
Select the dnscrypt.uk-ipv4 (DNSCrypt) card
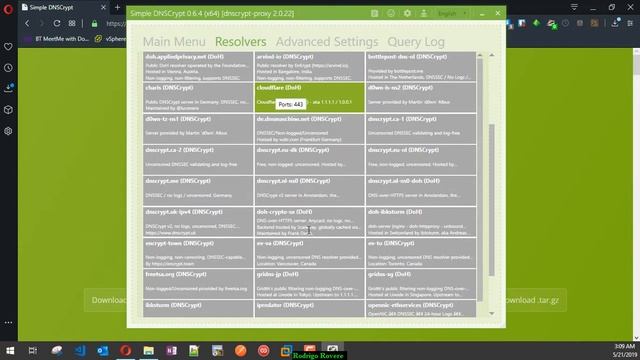[x=198, y=222]
